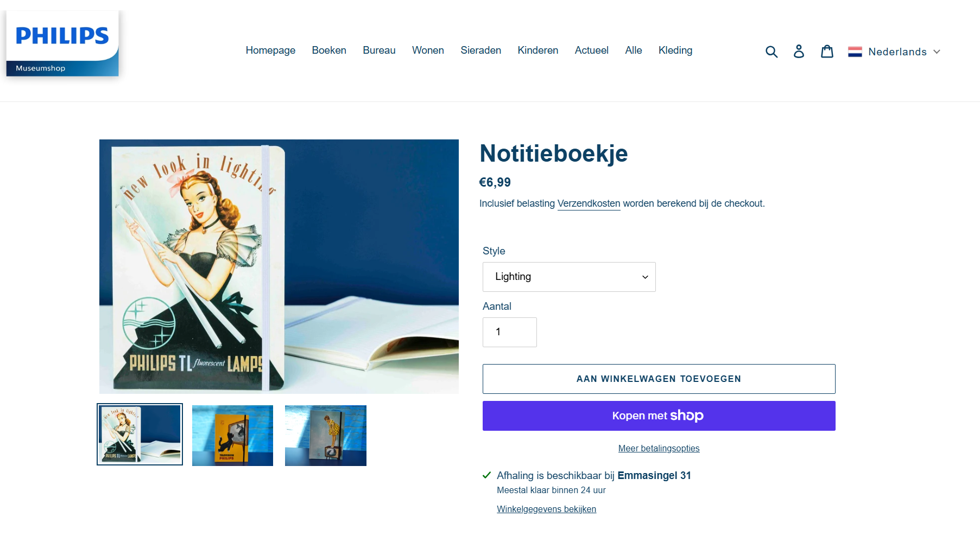The image size is (980, 536).
Task: Select the Kinderen menu item
Action: [538, 50]
